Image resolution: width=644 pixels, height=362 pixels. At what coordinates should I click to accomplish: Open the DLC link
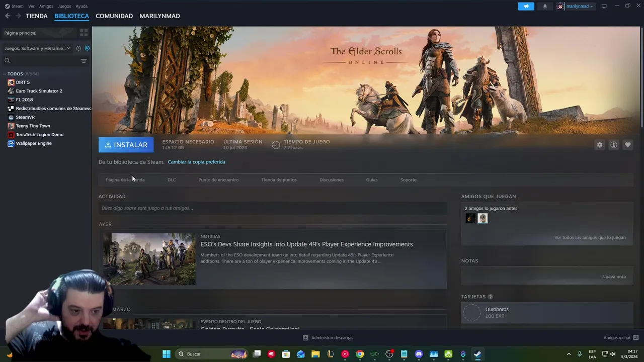tap(172, 179)
